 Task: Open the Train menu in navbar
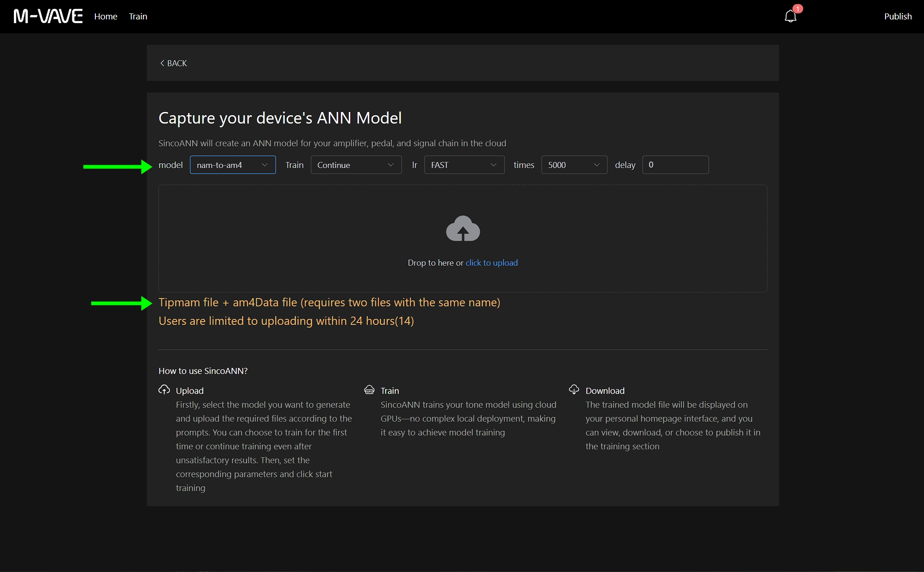point(138,17)
